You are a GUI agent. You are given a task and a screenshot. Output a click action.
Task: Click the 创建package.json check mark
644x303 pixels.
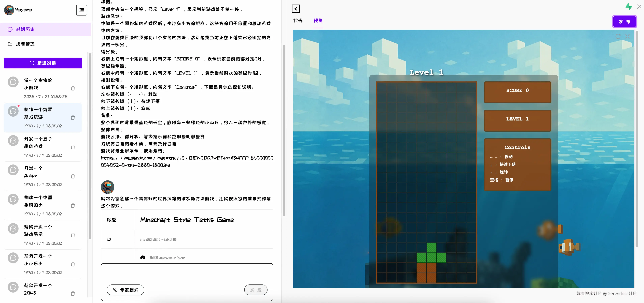point(143,257)
